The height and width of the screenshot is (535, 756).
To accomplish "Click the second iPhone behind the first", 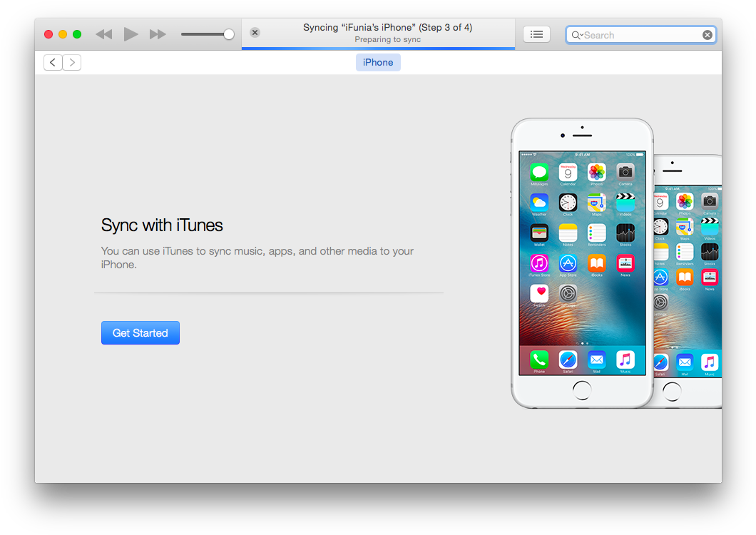I will coord(688,281).
